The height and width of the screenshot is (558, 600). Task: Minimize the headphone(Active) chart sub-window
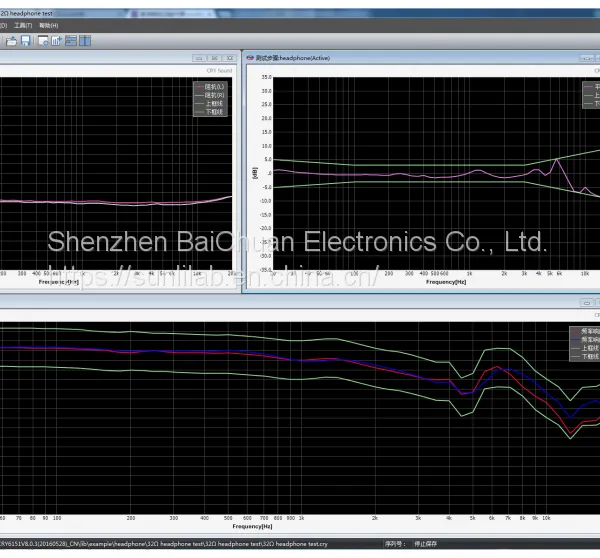pyautogui.click(x=586, y=58)
